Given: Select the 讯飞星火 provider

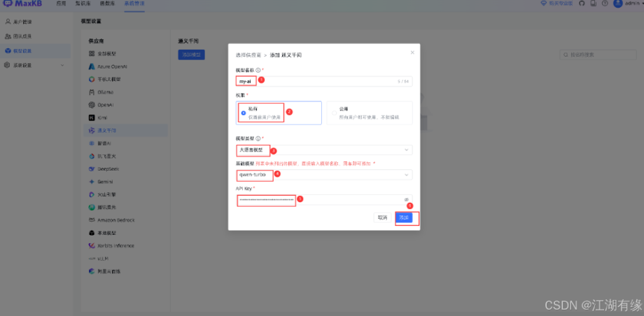Looking at the screenshot, I should 126,156.
